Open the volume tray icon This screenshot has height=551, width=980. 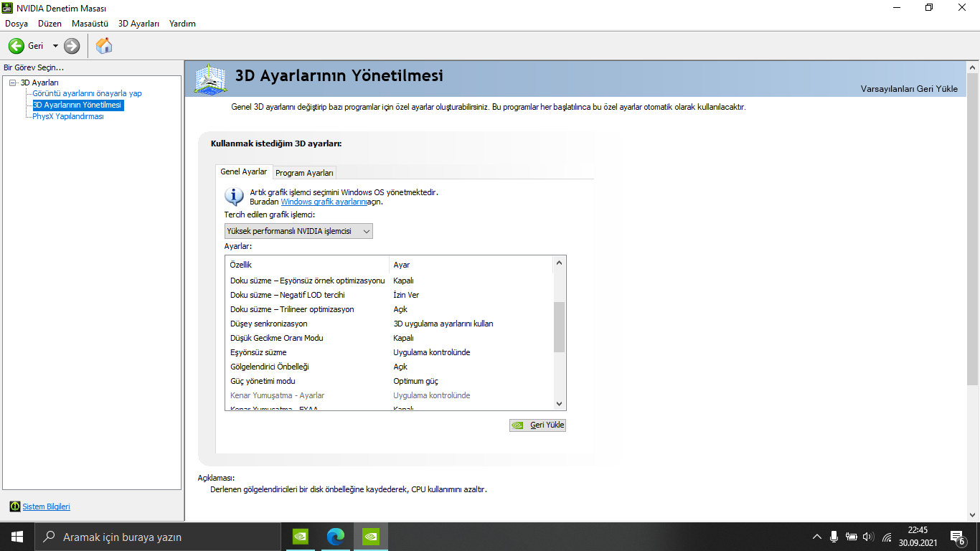tap(869, 537)
